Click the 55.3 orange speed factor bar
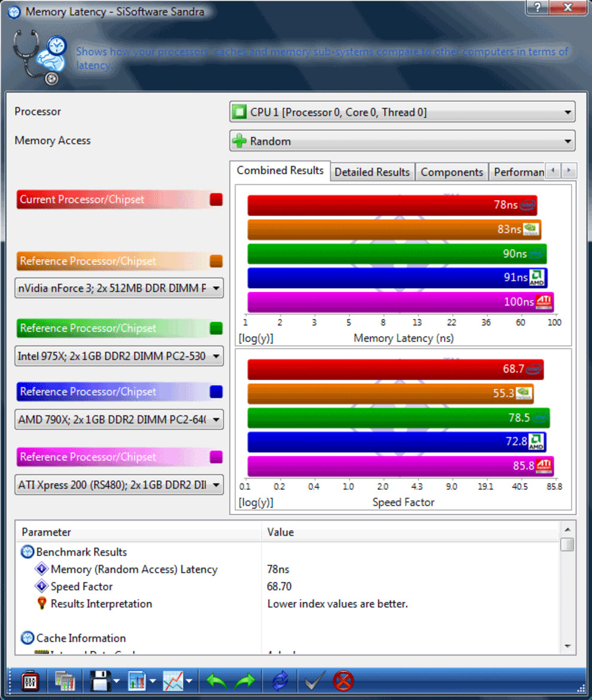Image resolution: width=592 pixels, height=700 pixels. point(390,393)
